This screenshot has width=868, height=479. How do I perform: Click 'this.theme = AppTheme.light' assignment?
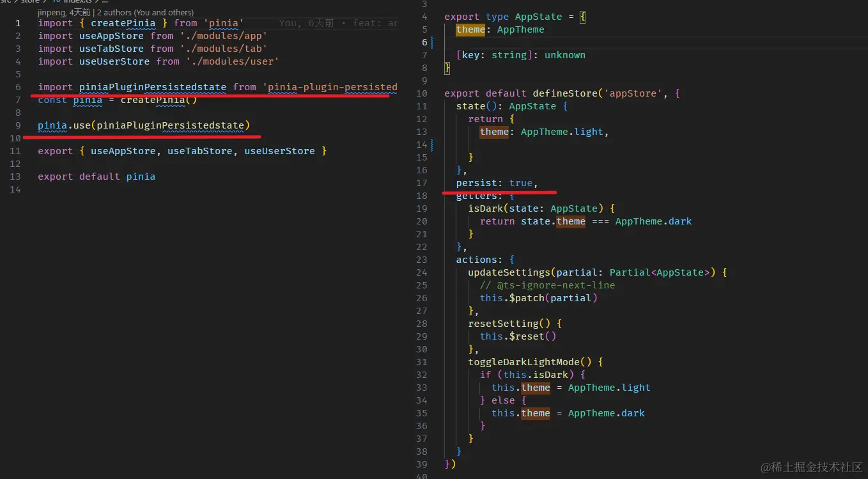coord(571,388)
